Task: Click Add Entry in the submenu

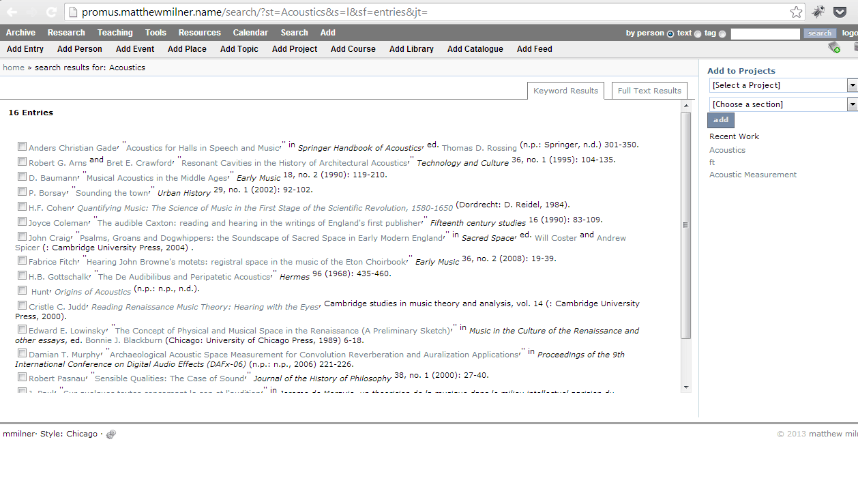Action: coord(25,49)
